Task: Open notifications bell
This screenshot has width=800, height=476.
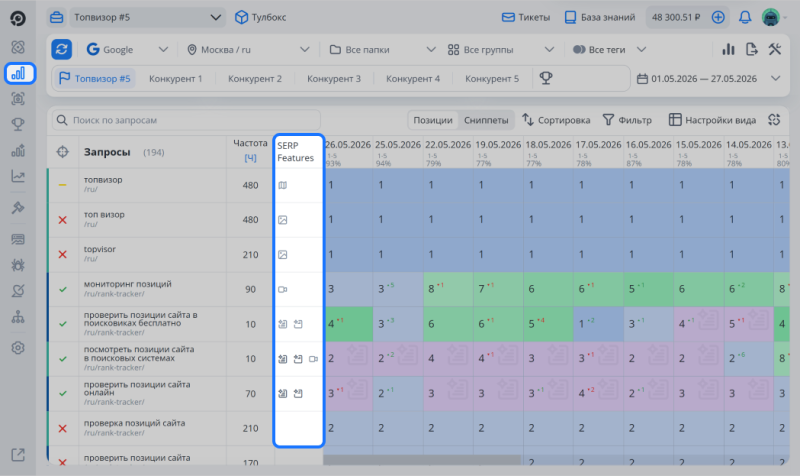Action: pyautogui.click(x=745, y=17)
